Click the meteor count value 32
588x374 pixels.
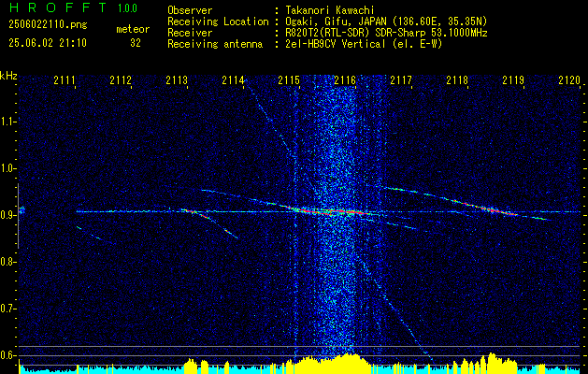[136, 43]
